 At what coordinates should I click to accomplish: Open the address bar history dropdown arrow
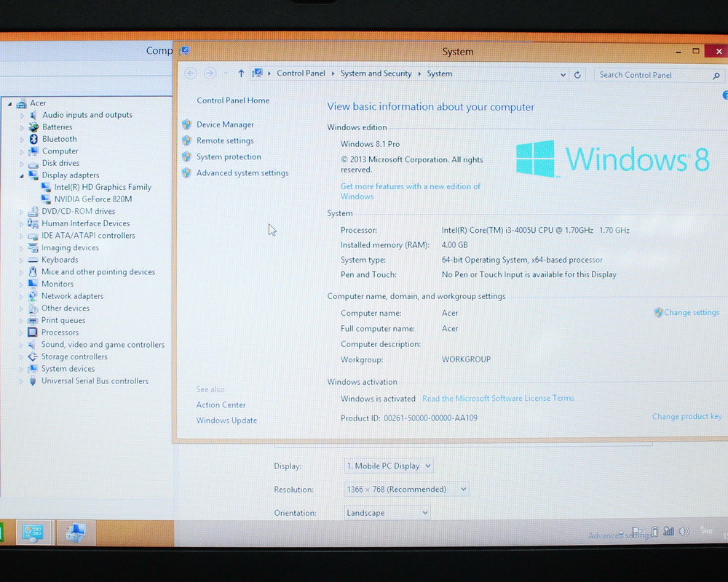tap(563, 75)
